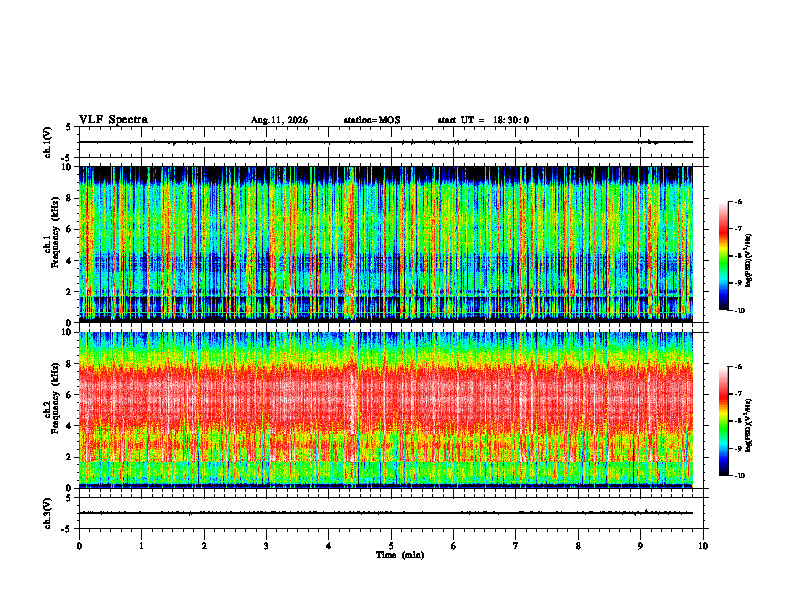Click the start UT 18:30:0 label
The image size is (792, 612).
click(483, 120)
